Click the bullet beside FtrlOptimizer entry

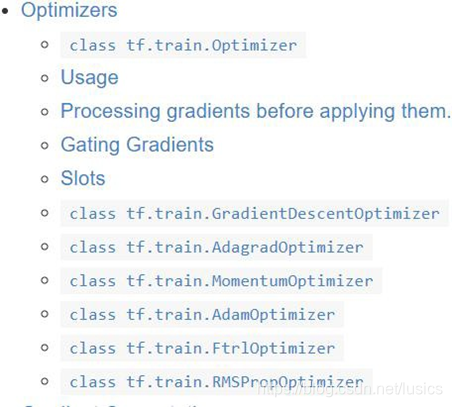45,348
